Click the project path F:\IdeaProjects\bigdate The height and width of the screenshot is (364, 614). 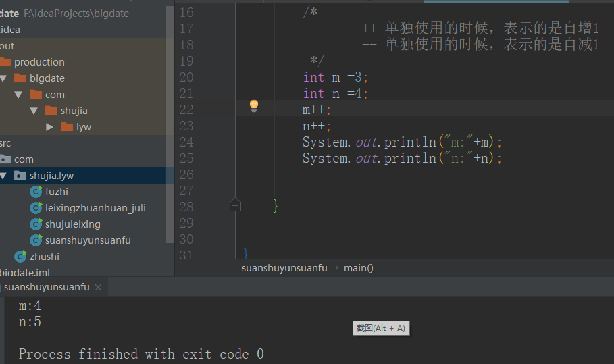[76, 14]
